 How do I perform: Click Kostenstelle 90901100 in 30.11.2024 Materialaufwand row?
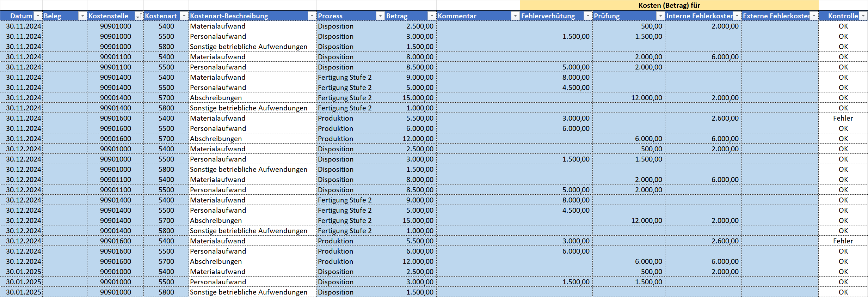pyautogui.click(x=115, y=57)
